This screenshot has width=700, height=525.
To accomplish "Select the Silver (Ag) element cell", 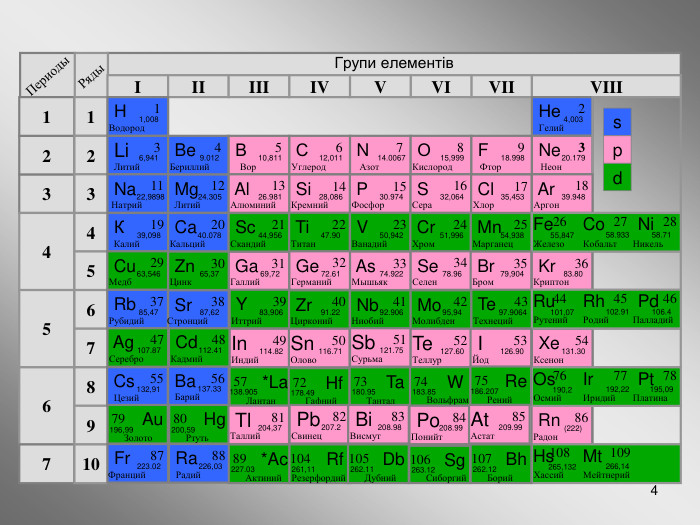I will point(137,347).
